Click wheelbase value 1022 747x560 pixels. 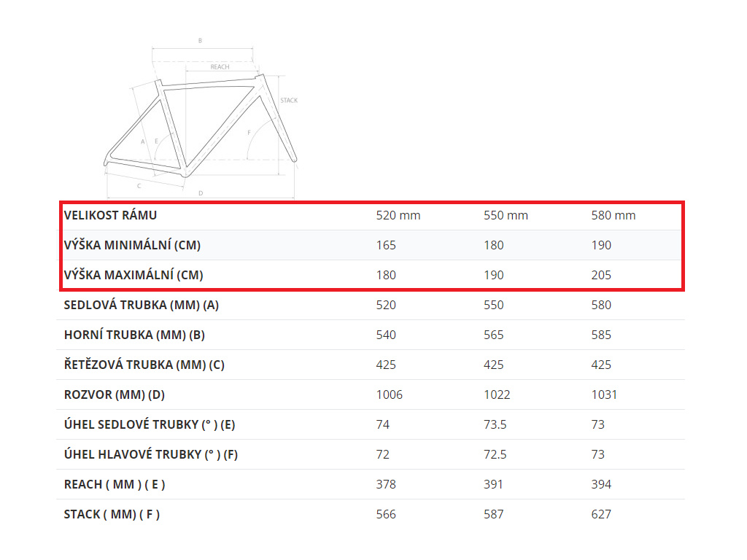pos(497,394)
